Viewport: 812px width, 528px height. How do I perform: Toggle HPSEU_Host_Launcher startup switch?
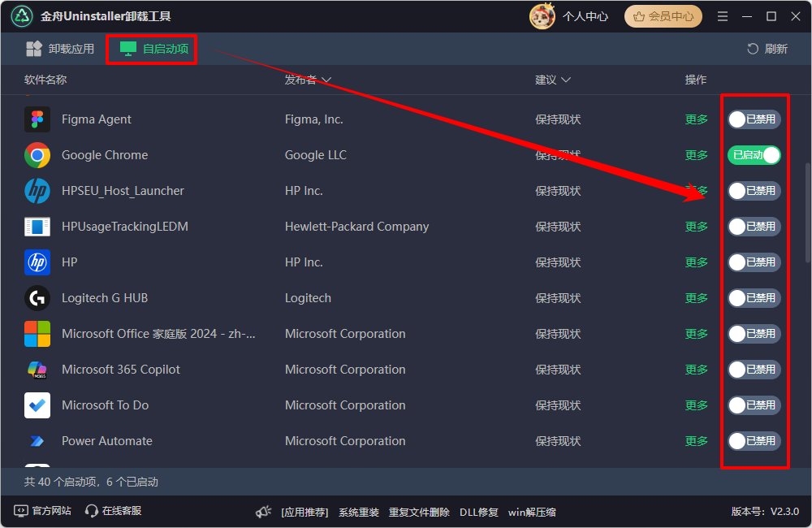pos(754,191)
